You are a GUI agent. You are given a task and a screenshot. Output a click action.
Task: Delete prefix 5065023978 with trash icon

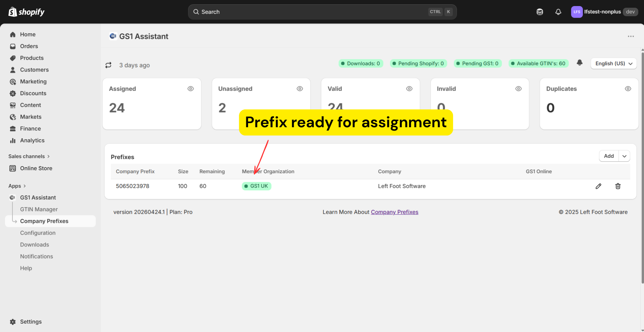[x=618, y=186]
